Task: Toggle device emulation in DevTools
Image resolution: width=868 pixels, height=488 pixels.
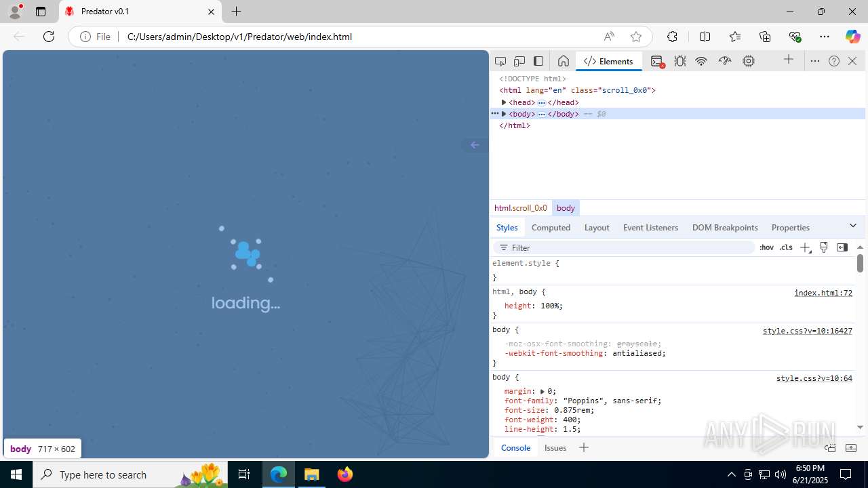Action: pyautogui.click(x=519, y=61)
